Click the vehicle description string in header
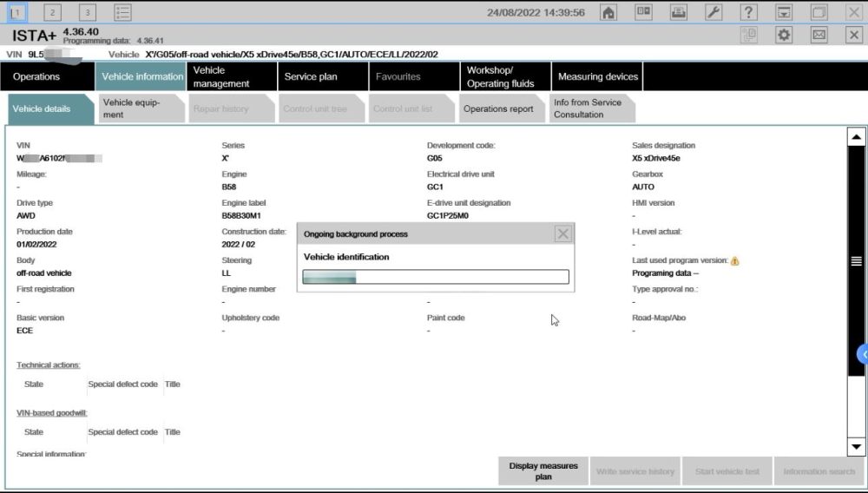The width and height of the screenshot is (868, 493). [292, 54]
